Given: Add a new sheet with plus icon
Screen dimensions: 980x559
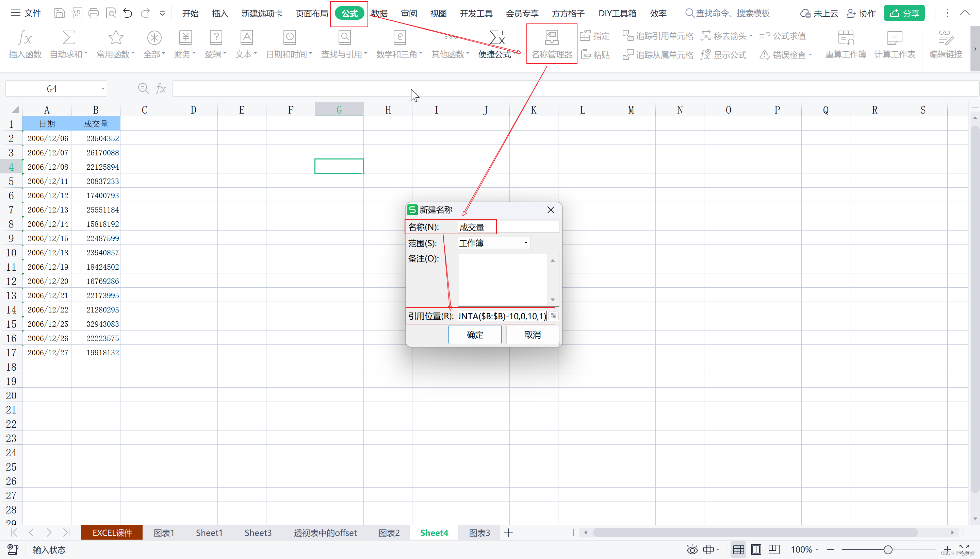Looking at the screenshot, I should point(508,533).
